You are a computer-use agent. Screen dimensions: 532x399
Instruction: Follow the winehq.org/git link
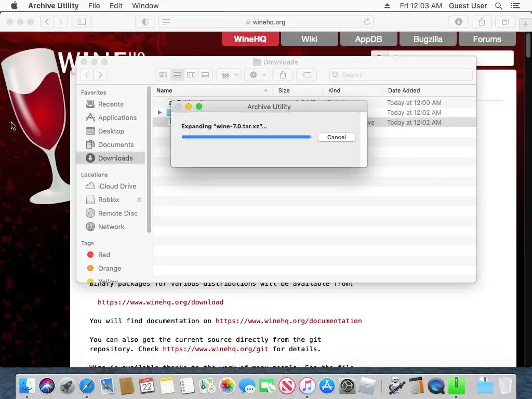[x=216, y=349]
